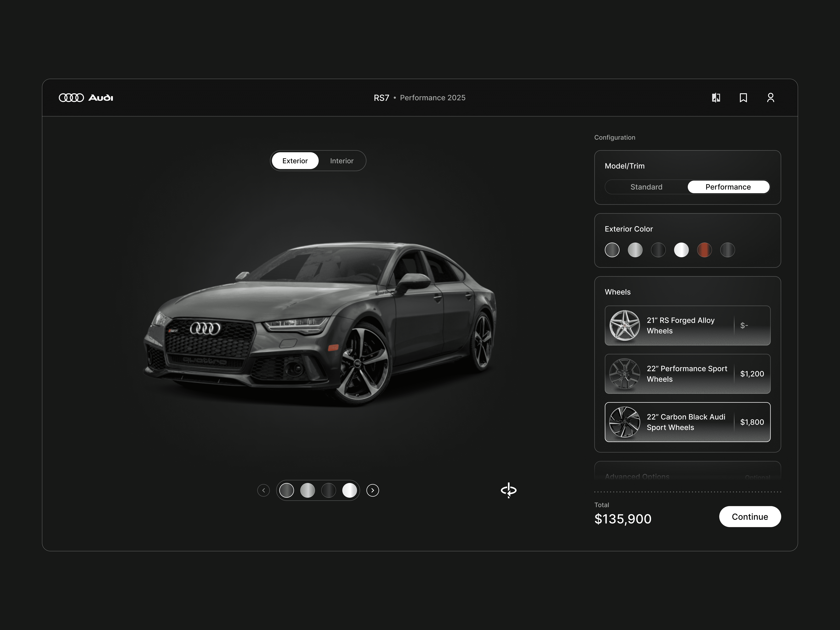Image resolution: width=840 pixels, height=630 pixels.
Task: Select the Performance trim option
Action: click(728, 187)
